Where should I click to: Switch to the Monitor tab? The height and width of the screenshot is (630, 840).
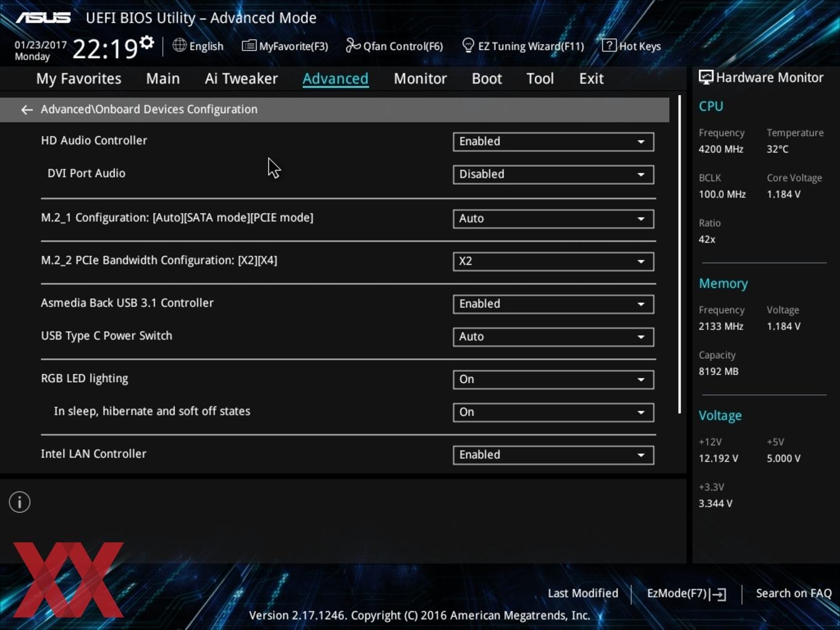pyautogui.click(x=420, y=78)
